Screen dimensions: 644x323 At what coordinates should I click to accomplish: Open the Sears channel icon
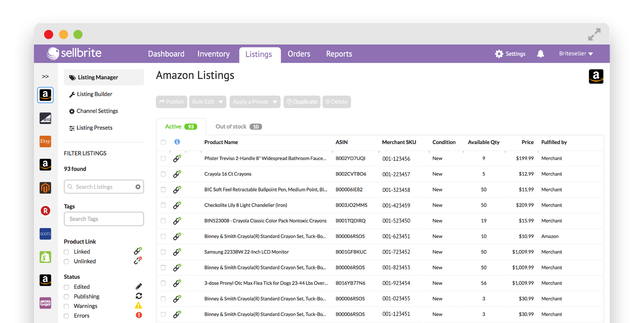coord(46,234)
